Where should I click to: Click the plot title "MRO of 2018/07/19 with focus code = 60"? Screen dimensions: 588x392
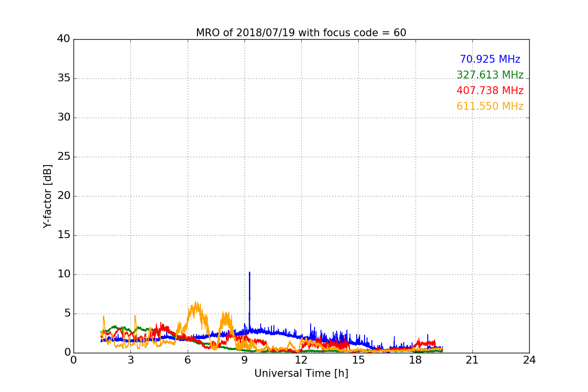(301, 33)
